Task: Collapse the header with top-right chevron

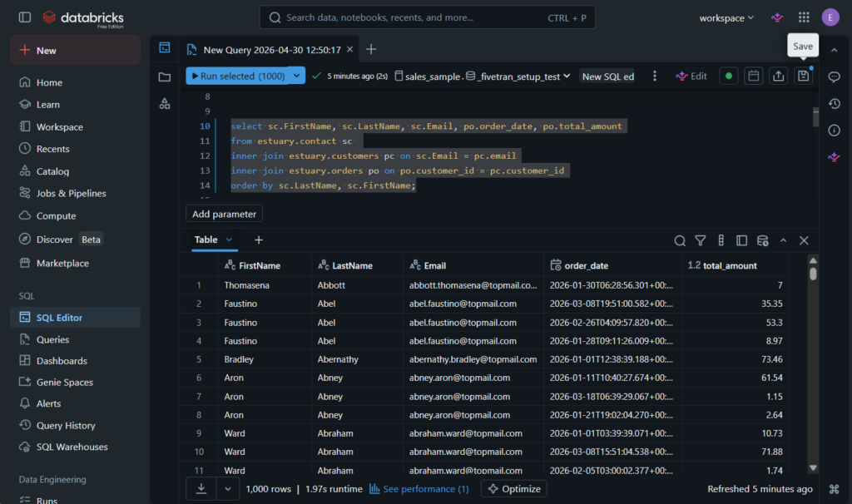Action: point(834,50)
